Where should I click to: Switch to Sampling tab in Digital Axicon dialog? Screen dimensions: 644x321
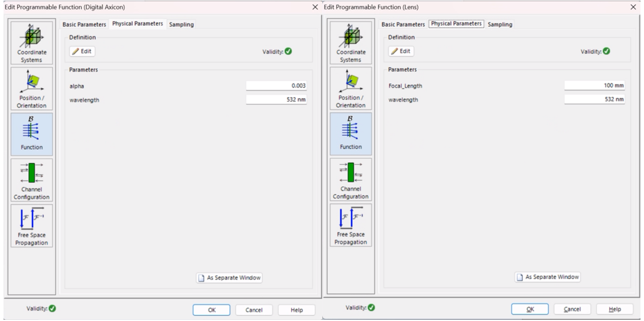tap(181, 24)
